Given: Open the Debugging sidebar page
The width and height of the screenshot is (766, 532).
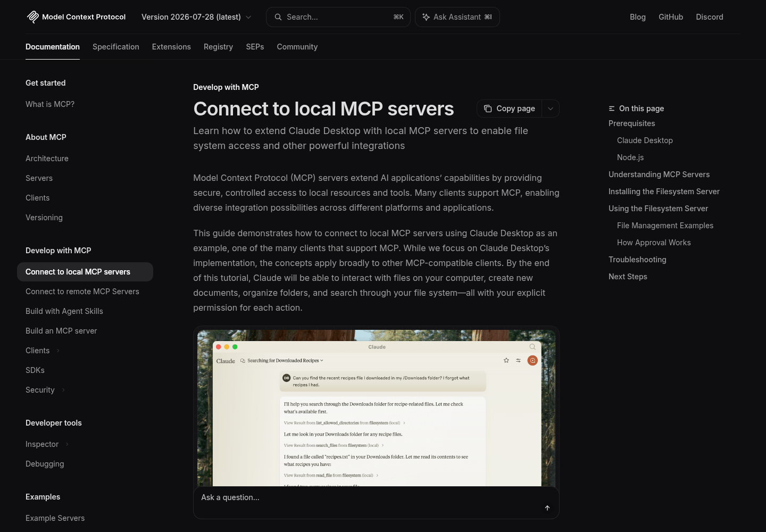Looking at the screenshot, I should click(x=45, y=464).
